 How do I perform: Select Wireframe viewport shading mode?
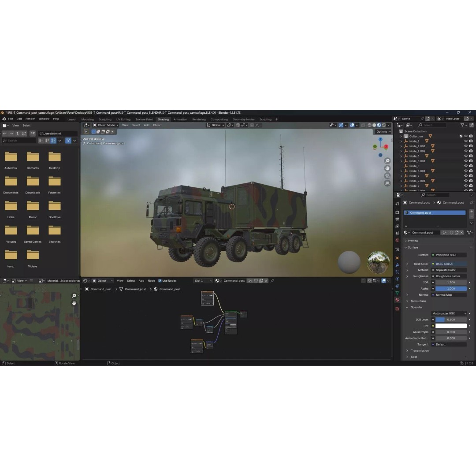tap(369, 125)
